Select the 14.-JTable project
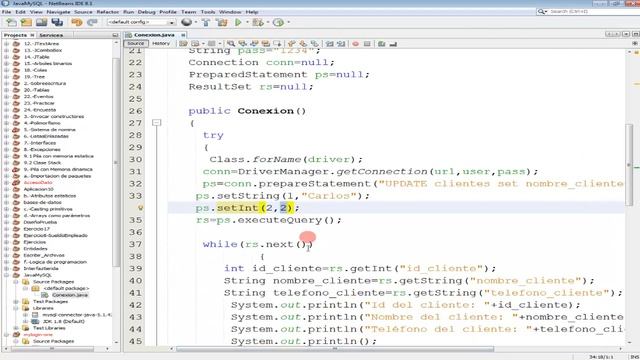The image size is (640, 360). pyautogui.click(x=37, y=57)
